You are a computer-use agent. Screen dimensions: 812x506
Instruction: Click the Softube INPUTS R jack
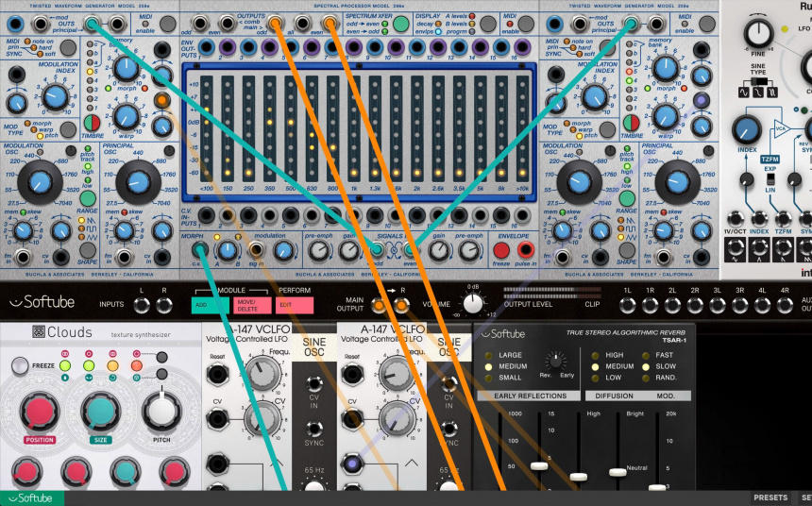tap(164, 306)
